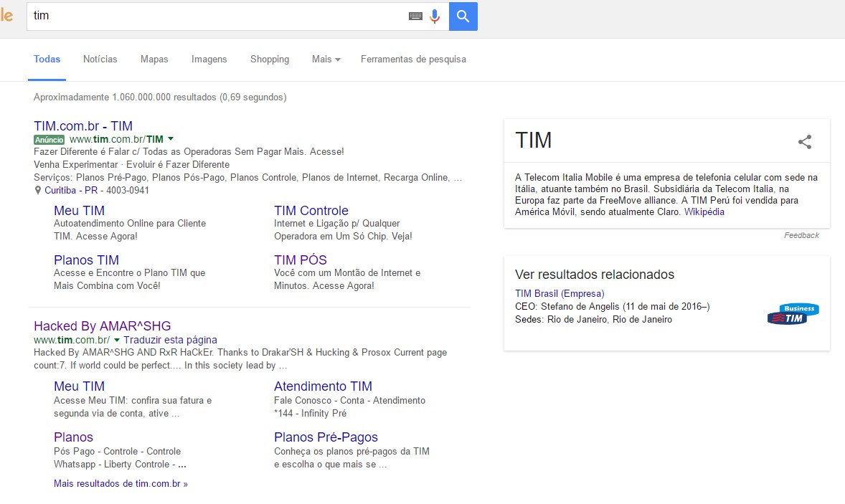Start voice search with microphone icon

(435, 16)
